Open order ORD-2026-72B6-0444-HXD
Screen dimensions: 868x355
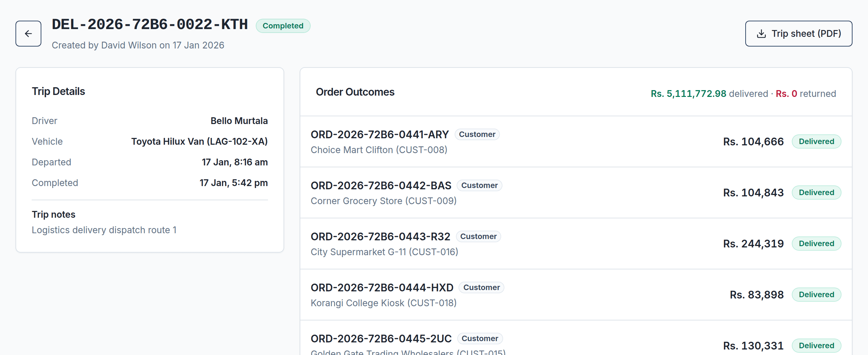[382, 287]
